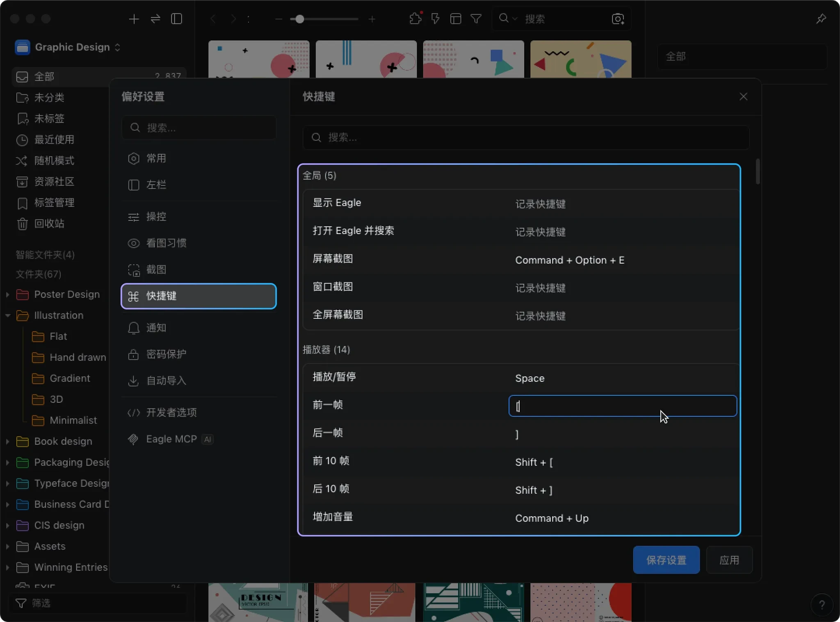
Task: Open the 操控 preferences section
Action: pyautogui.click(x=199, y=216)
